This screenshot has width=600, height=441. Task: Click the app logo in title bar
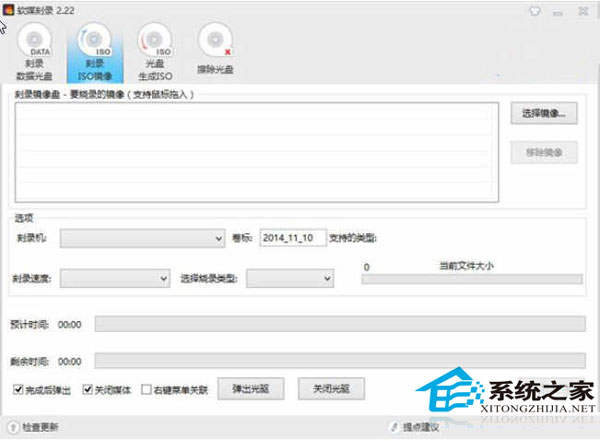pos(8,10)
